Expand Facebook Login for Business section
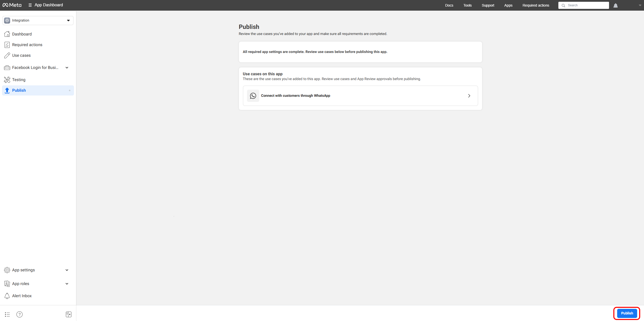 (x=38, y=68)
